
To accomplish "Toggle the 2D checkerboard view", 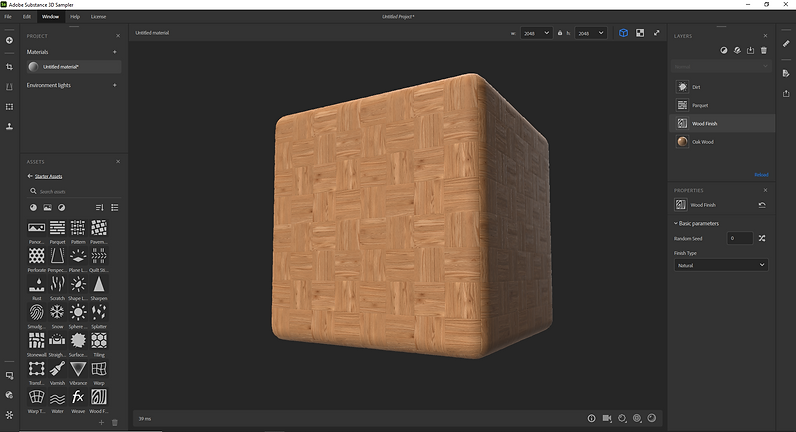I will [640, 33].
